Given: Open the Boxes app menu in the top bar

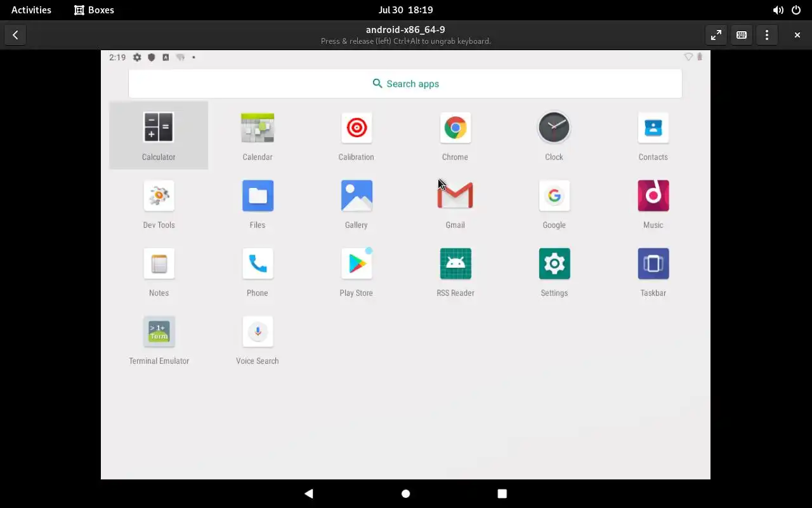Looking at the screenshot, I should (94, 10).
